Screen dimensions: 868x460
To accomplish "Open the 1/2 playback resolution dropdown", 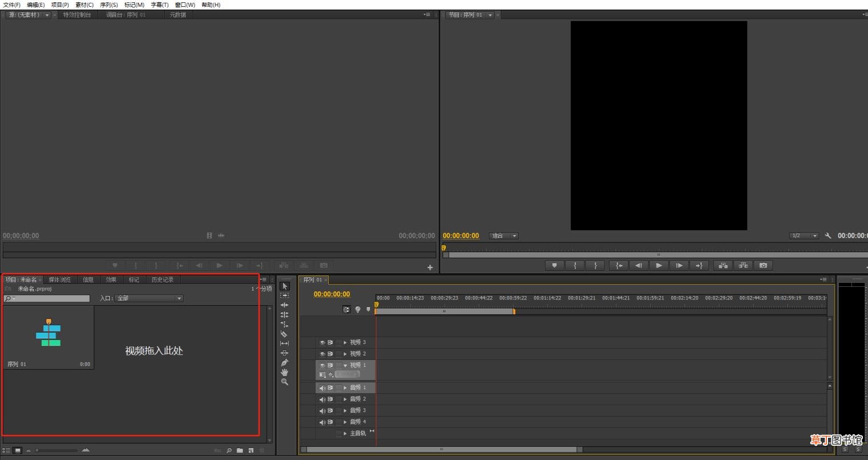I will click(x=804, y=235).
